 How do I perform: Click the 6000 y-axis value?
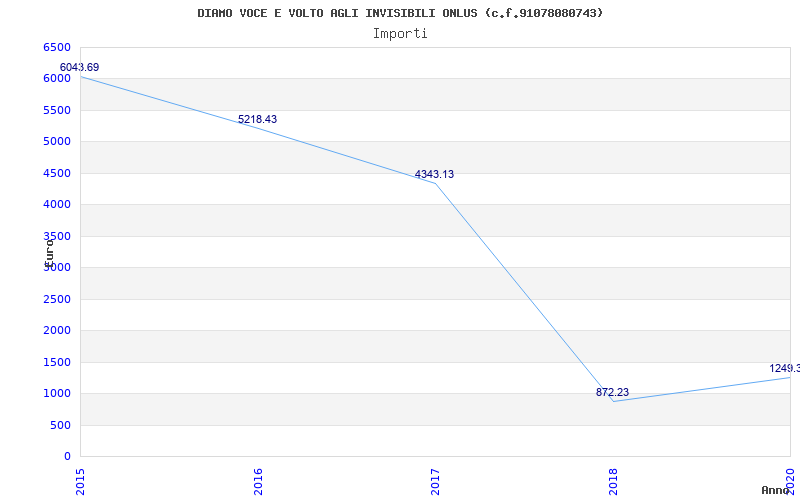click(57, 79)
